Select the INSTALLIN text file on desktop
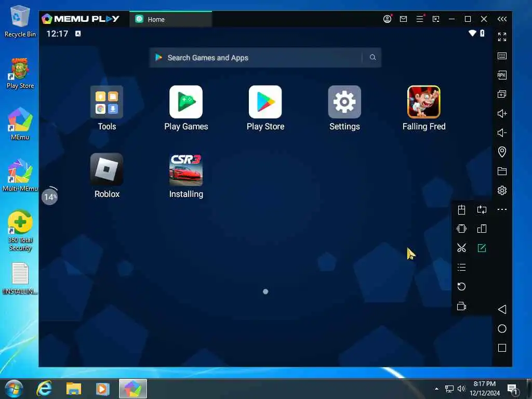Screen dimensions: 532x399 pos(20,278)
